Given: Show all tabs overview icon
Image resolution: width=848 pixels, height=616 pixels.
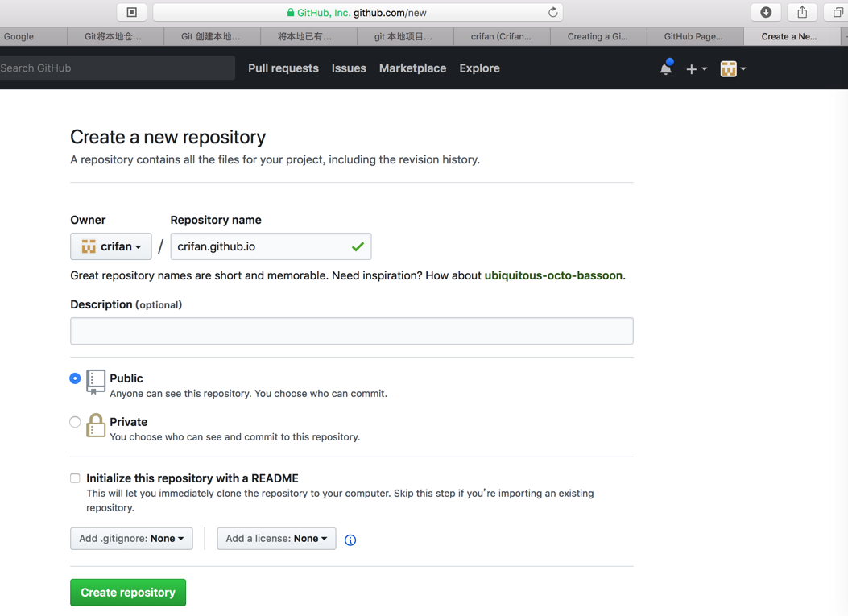Looking at the screenshot, I should point(838,12).
